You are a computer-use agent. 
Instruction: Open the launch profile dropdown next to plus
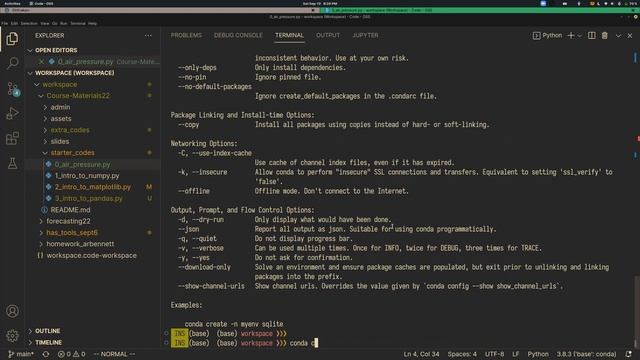[x=580, y=36]
